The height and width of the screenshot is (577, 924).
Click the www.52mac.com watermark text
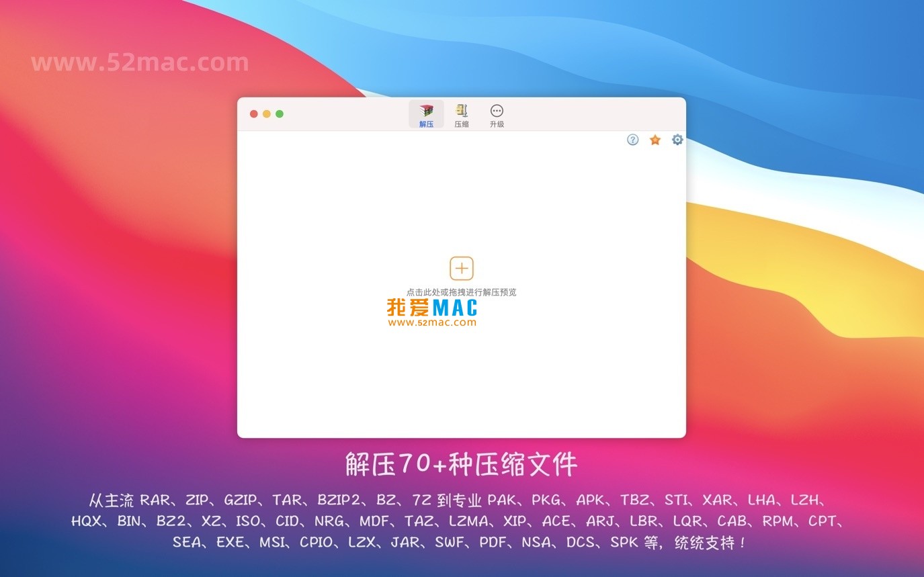tap(140, 62)
